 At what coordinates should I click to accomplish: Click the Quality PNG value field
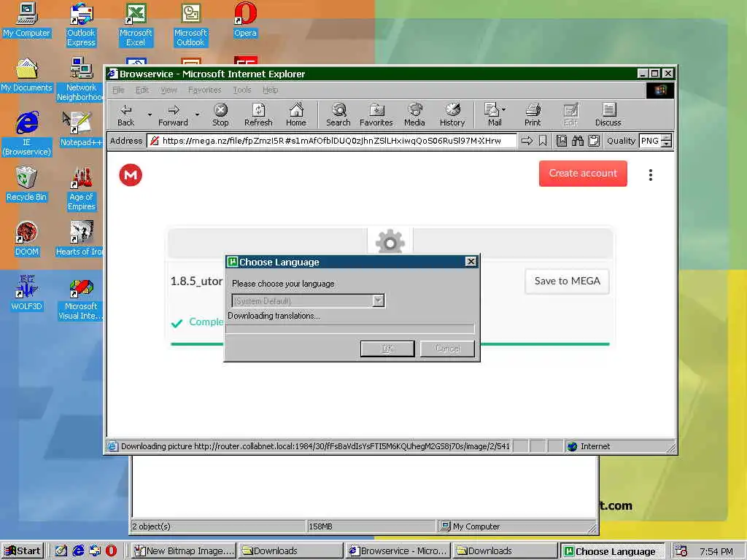tap(650, 141)
